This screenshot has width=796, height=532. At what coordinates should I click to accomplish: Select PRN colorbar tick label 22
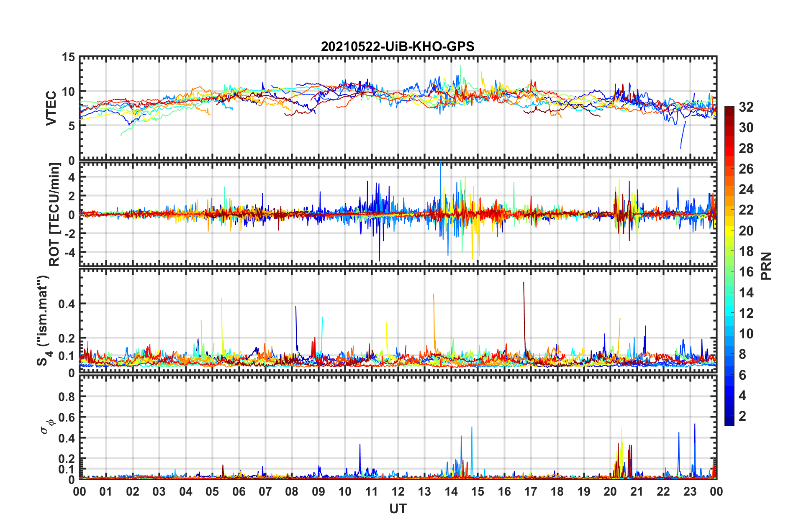(746, 210)
